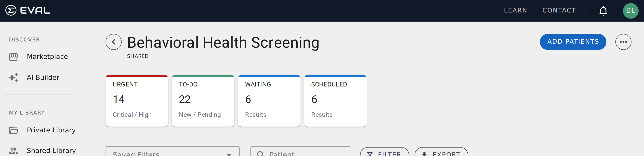Open the CONTACT menu item
The height and width of the screenshot is (156, 644).
tap(559, 10)
